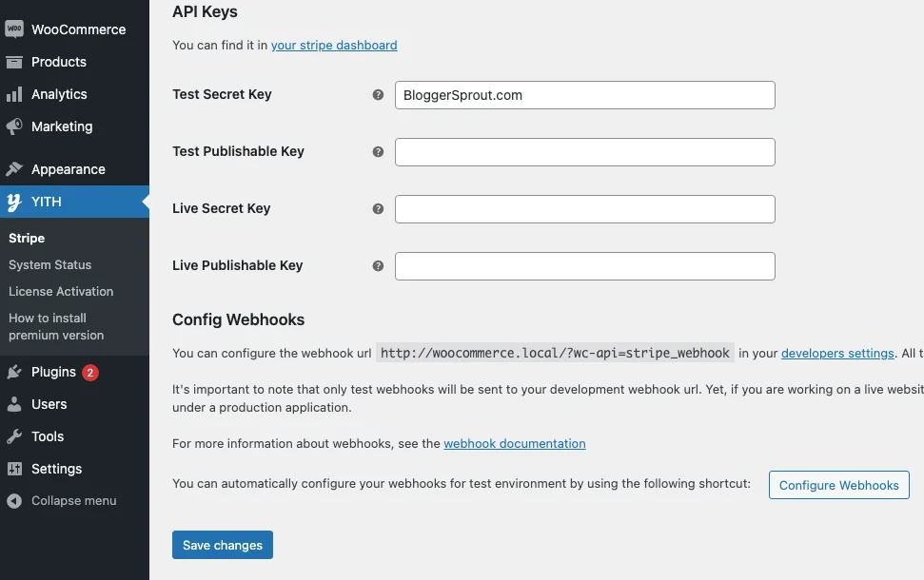Image resolution: width=924 pixels, height=580 pixels.
Task: Click the Config Webhooks heading
Action: [x=239, y=319]
